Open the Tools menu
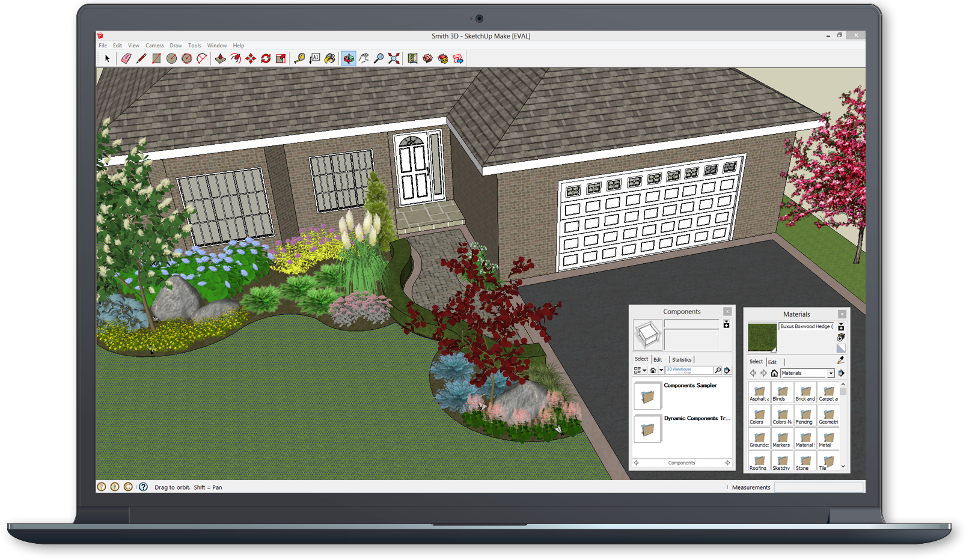Viewport: 969px width, 560px height. 194,46
